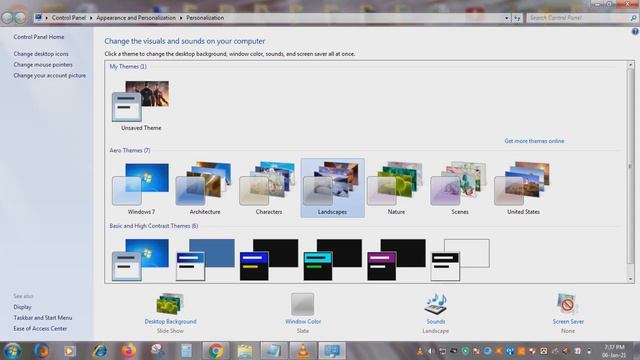This screenshot has height=360, width=640.
Task: Open Change mouse pointers
Action: [43, 64]
